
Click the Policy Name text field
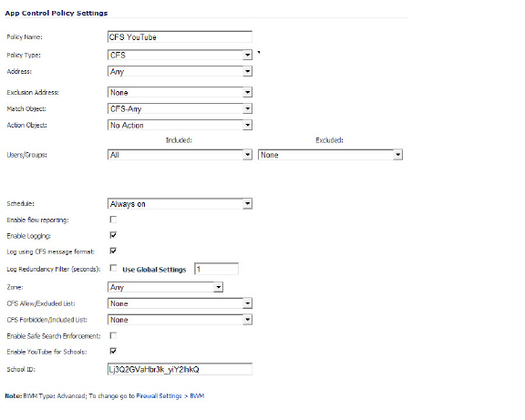click(x=180, y=37)
